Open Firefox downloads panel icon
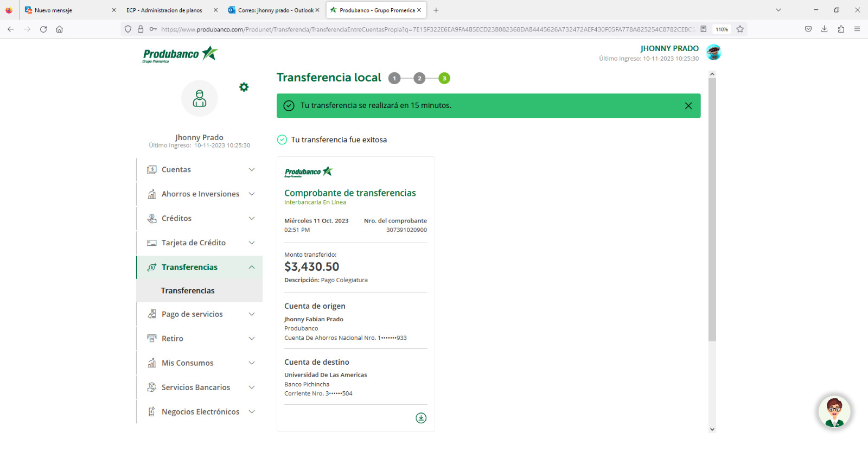This screenshot has height=470, width=868. 824,29
